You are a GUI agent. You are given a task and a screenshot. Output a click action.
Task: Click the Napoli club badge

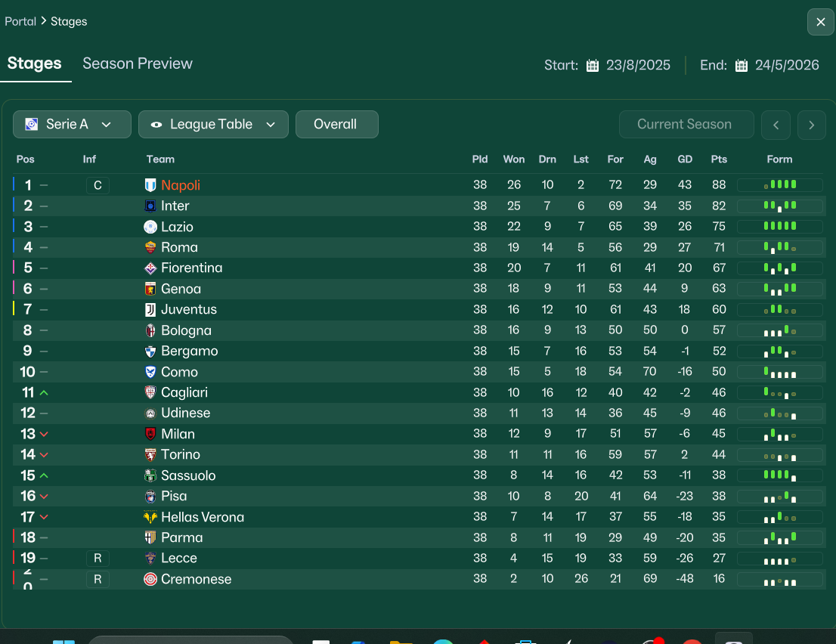(150, 185)
